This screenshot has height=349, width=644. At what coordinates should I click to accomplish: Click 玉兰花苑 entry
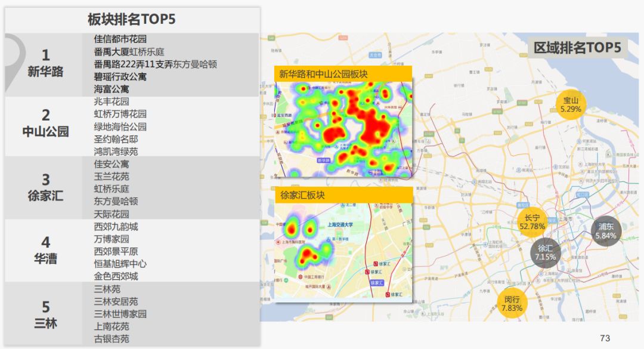112,177
